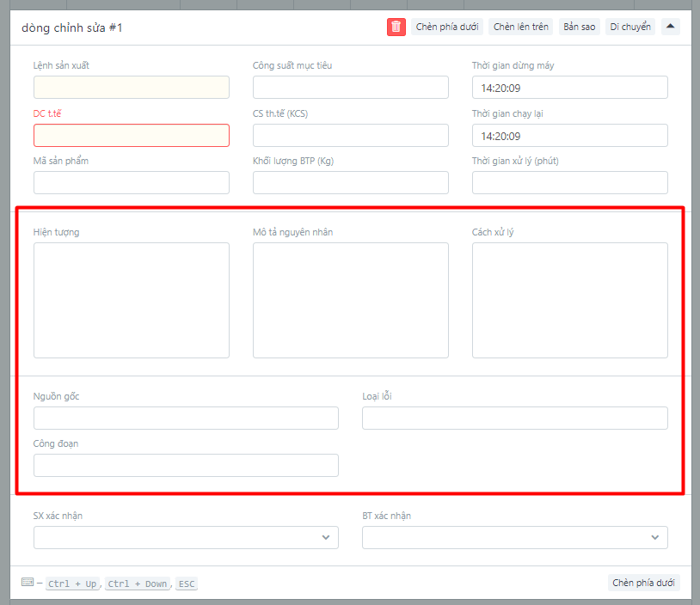Click the Thời gian dừng máy field
Viewport: 700px width, 605px height.
click(569, 88)
